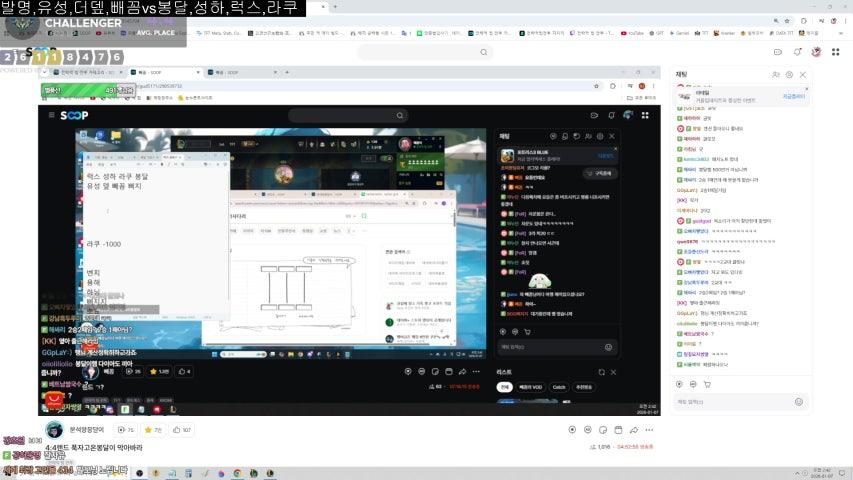Click the favorite star under the inner stream

(x=159, y=372)
